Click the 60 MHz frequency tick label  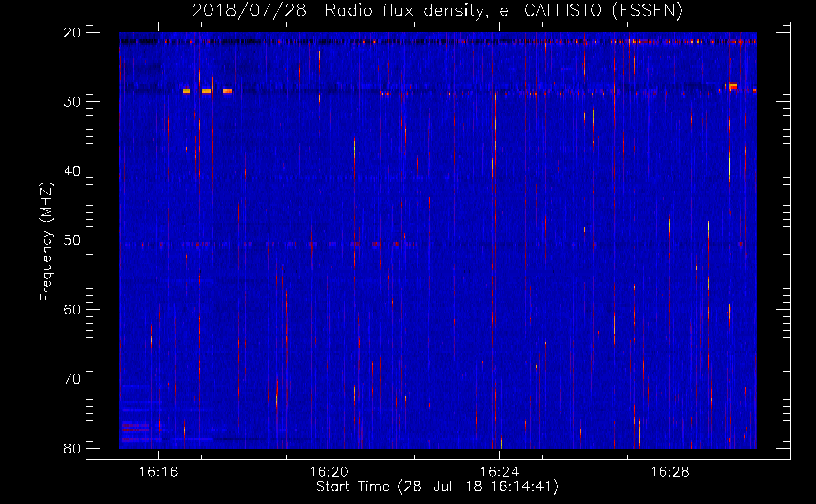coord(72,310)
